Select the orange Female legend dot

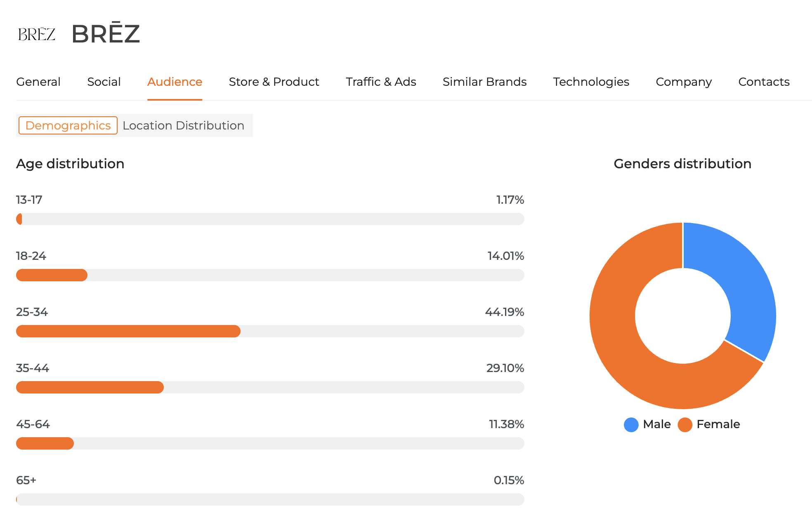pyautogui.click(x=685, y=424)
